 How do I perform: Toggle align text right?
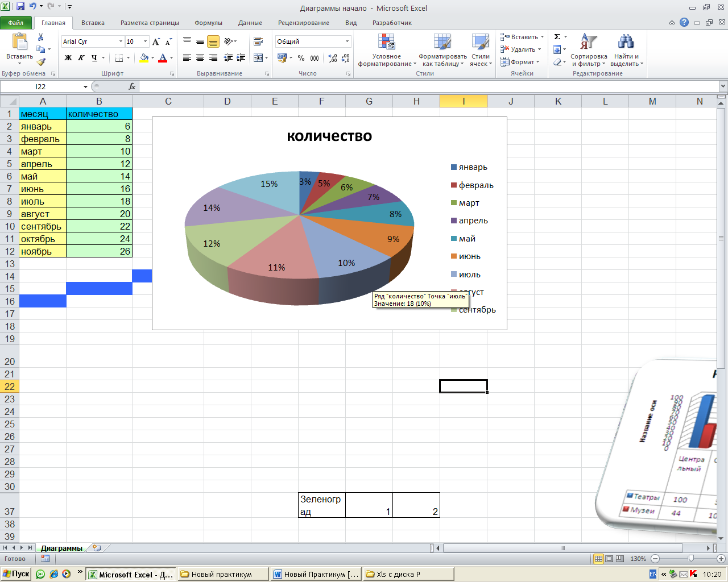click(213, 58)
